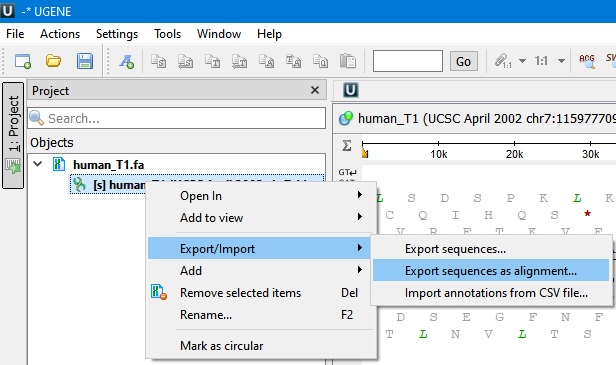Click the sigma statistics icon in sequence view
The image size is (616, 365).
[346, 146]
